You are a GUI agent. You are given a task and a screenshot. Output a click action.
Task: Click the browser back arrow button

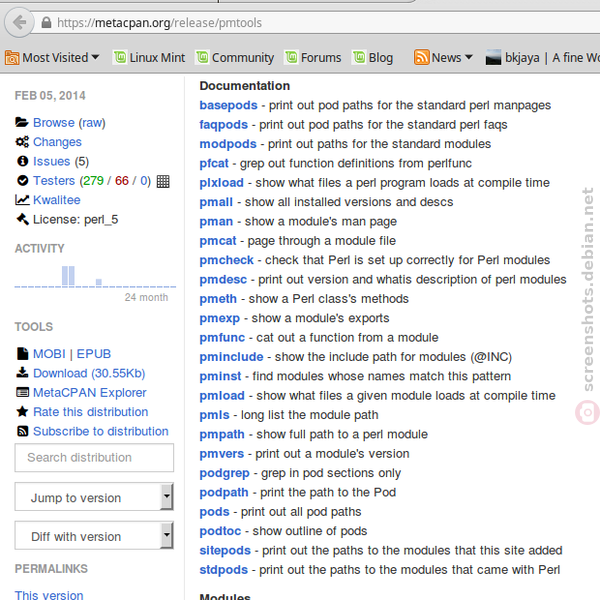coord(19,23)
